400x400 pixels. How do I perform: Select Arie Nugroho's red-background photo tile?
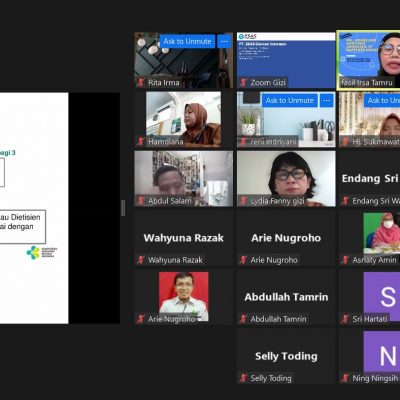tap(184, 297)
